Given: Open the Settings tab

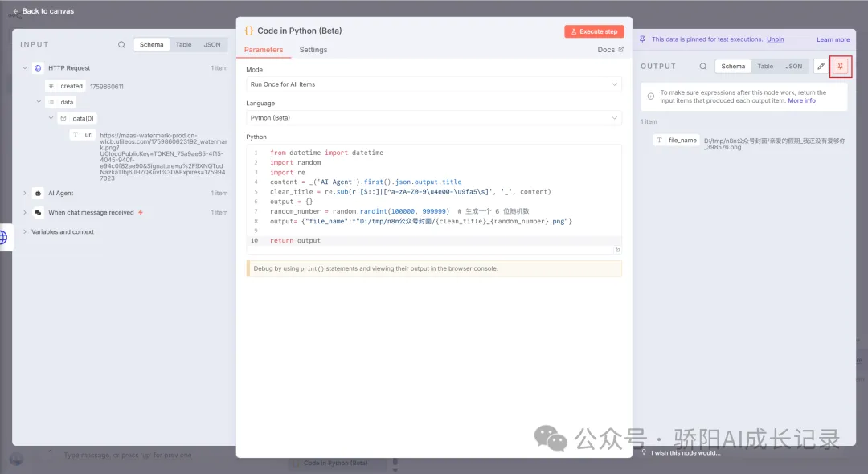Looking at the screenshot, I should coord(313,50).
